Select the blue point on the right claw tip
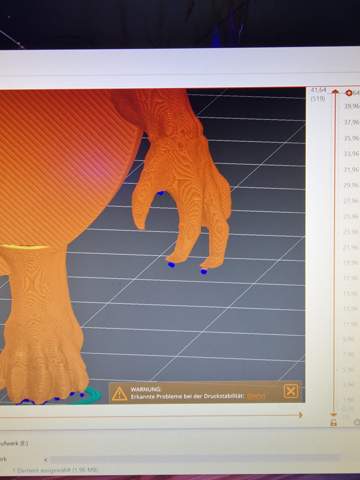 204,272
